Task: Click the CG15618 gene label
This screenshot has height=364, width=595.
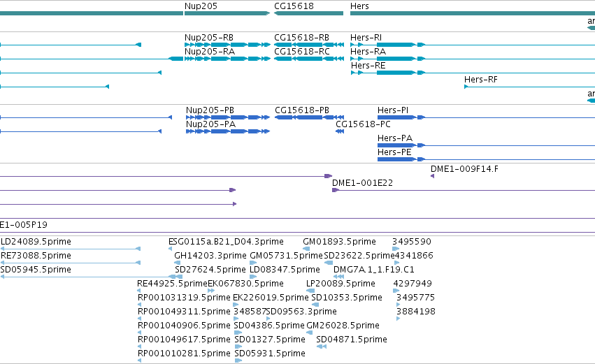Action: click(294, 6)
